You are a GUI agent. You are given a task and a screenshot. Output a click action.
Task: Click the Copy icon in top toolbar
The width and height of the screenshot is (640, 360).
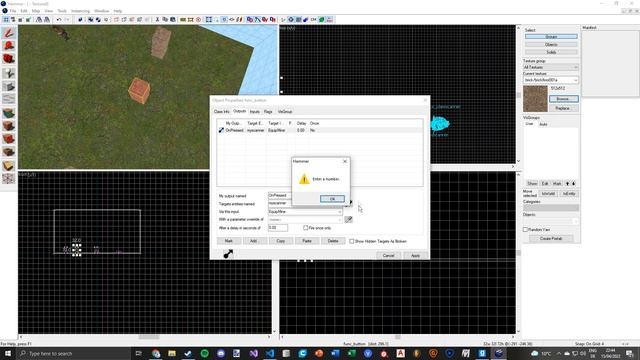point(165,20)
